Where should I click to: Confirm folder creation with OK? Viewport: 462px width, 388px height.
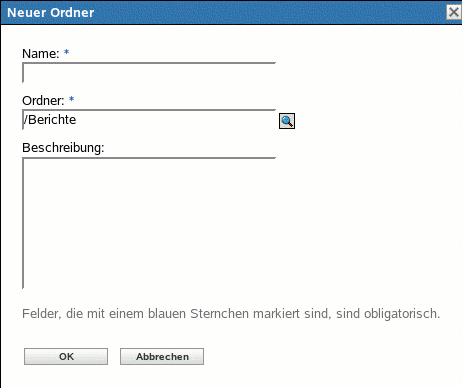coord(66,357)
